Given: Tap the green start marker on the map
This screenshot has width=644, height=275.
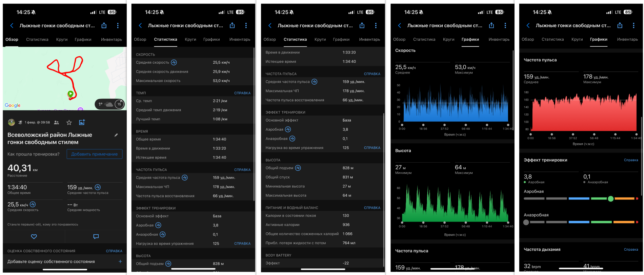Looking at the screenshot, I should (71, 94).
